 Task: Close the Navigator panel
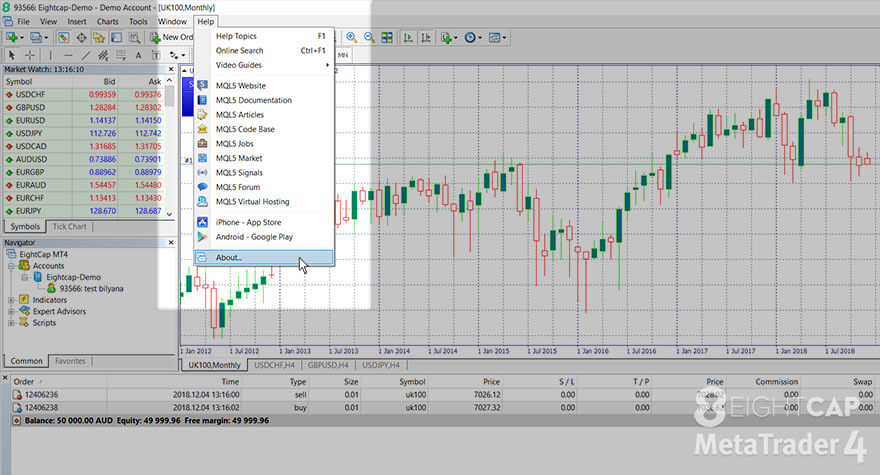click(x=171, y=243)
